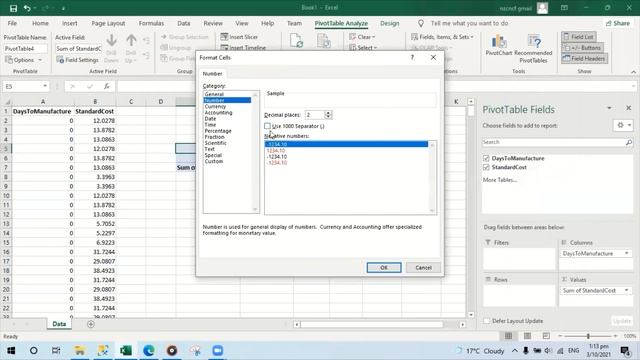Adjust the zoom slider in status bar
The width and height of the screenshot is (640, 360).
point(588,336)
